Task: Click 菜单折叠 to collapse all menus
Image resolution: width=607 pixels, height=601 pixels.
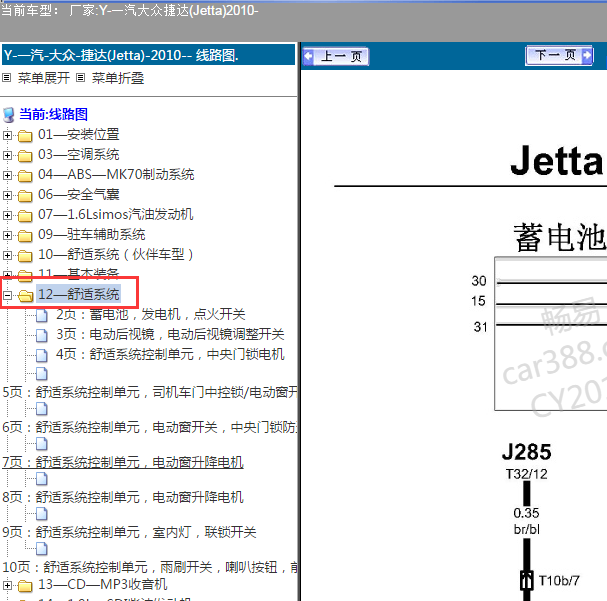Action: point(118,78)
